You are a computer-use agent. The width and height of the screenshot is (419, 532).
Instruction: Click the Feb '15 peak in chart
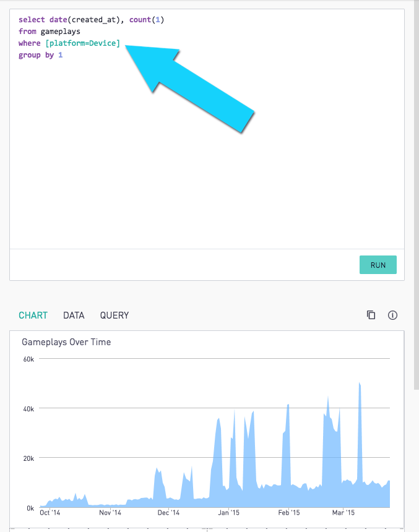click(288, 406)
